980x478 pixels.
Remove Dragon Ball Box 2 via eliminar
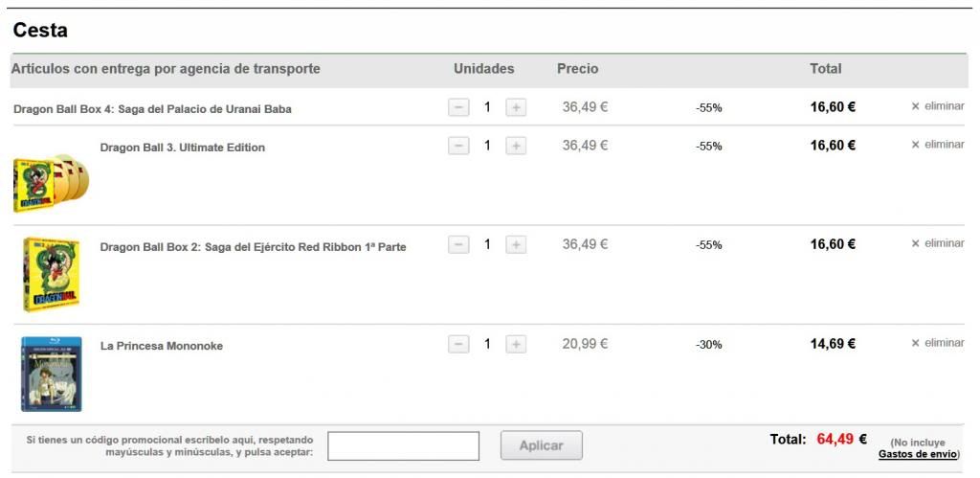938,243
